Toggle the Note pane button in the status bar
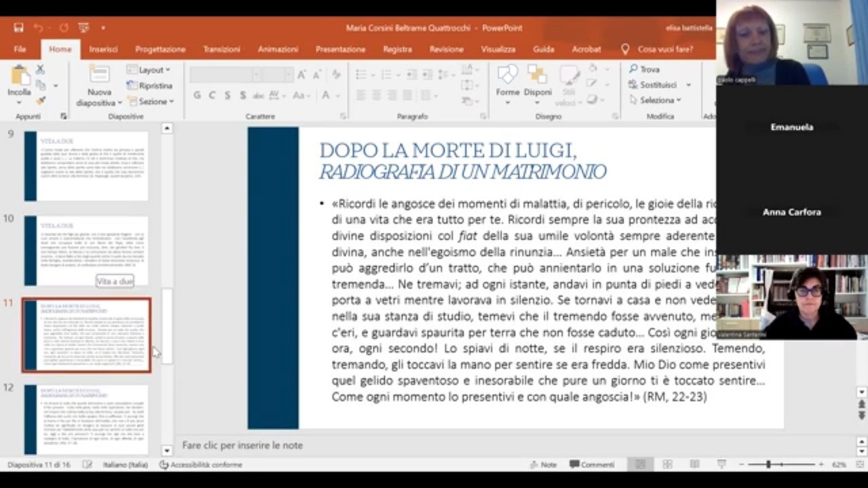Viewport: 868px width, 488px height. click(x=542, y=465)
